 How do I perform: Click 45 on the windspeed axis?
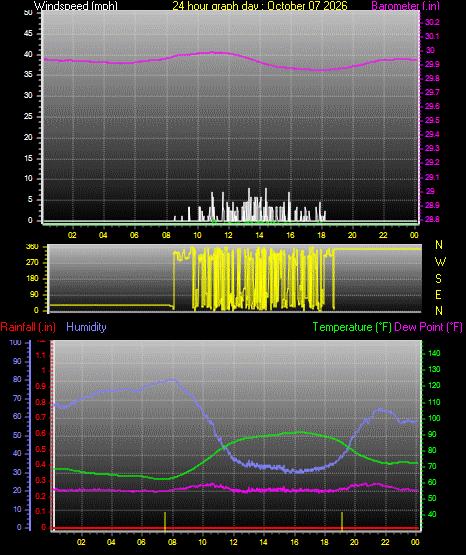pos(28,34)
